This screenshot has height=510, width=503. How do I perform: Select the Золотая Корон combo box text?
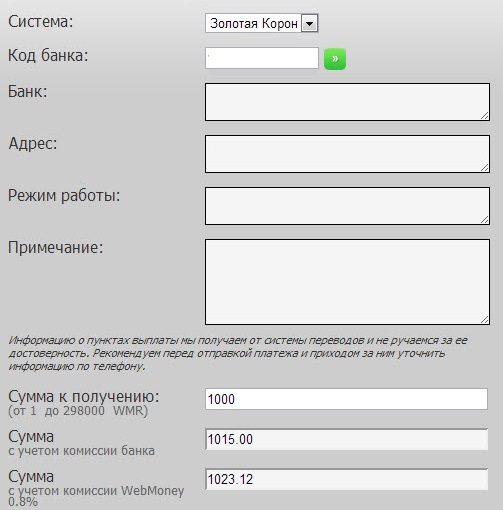pyautogui.click(x=254, y=23)
